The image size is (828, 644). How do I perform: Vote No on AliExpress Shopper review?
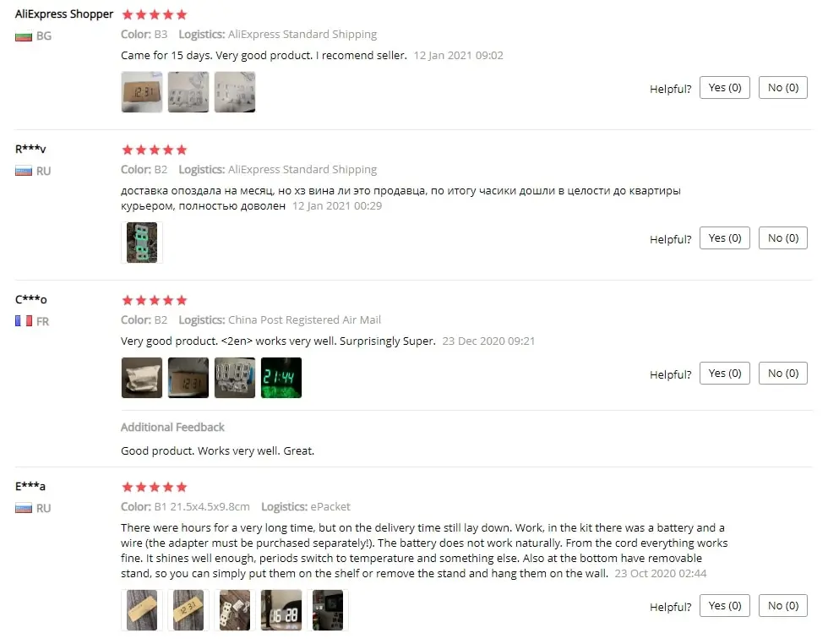point(783,88)
